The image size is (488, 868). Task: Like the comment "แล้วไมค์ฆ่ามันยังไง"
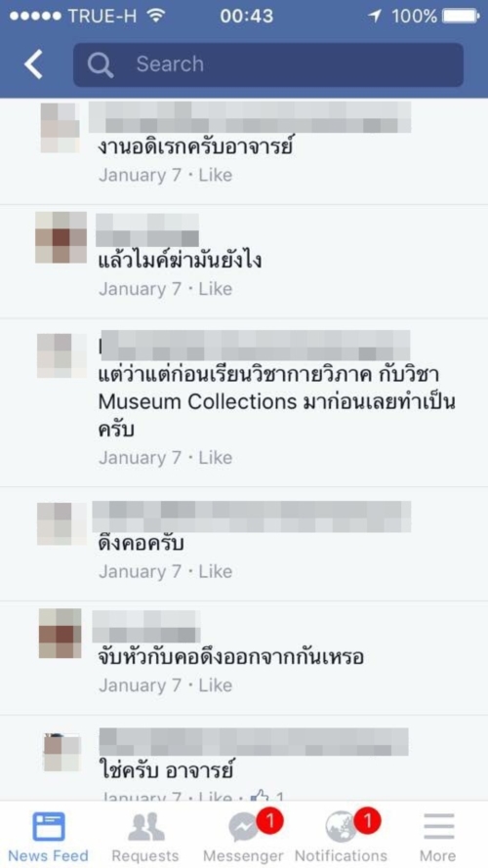[x=216, y=289]
